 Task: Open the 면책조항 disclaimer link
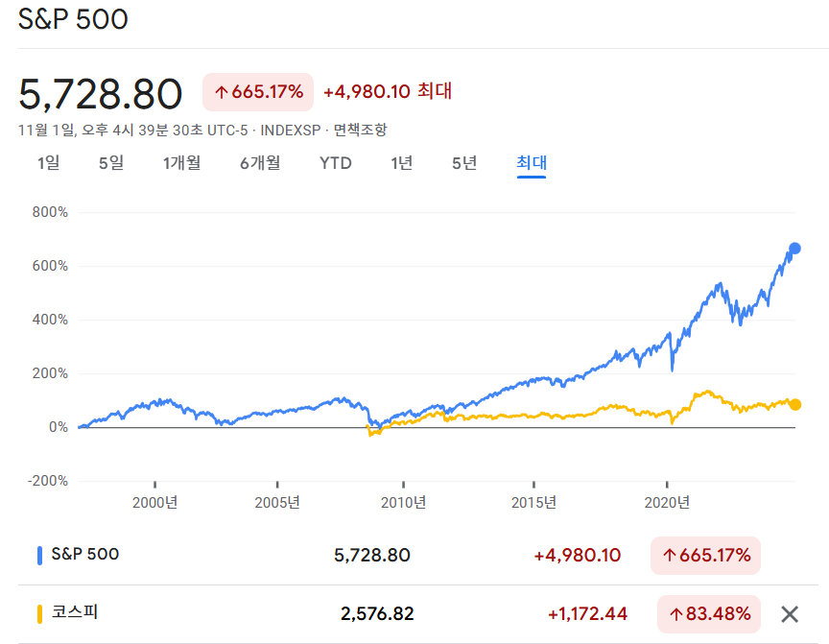coord(360,131)
